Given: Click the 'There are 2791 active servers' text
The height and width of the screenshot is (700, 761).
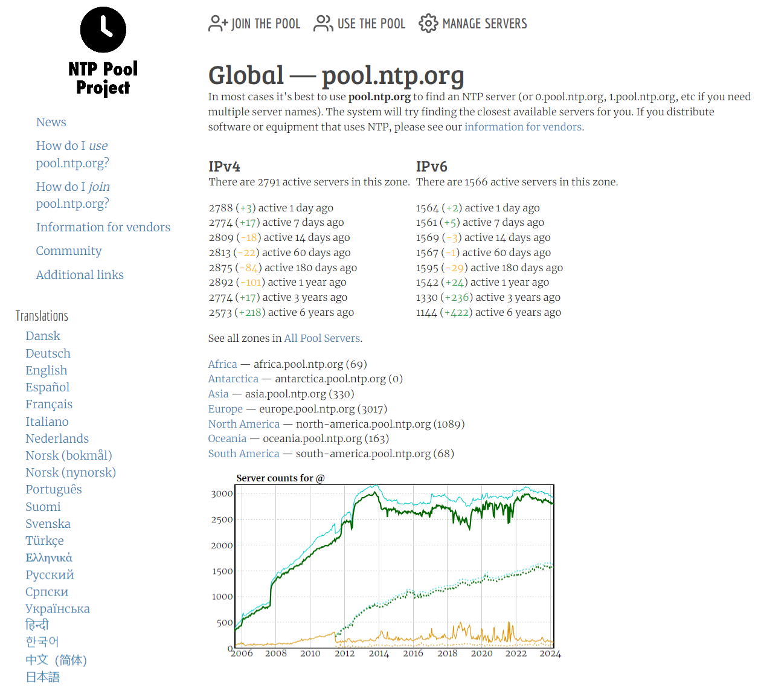Looking at the screenshot, I should [x=309, y=182].
